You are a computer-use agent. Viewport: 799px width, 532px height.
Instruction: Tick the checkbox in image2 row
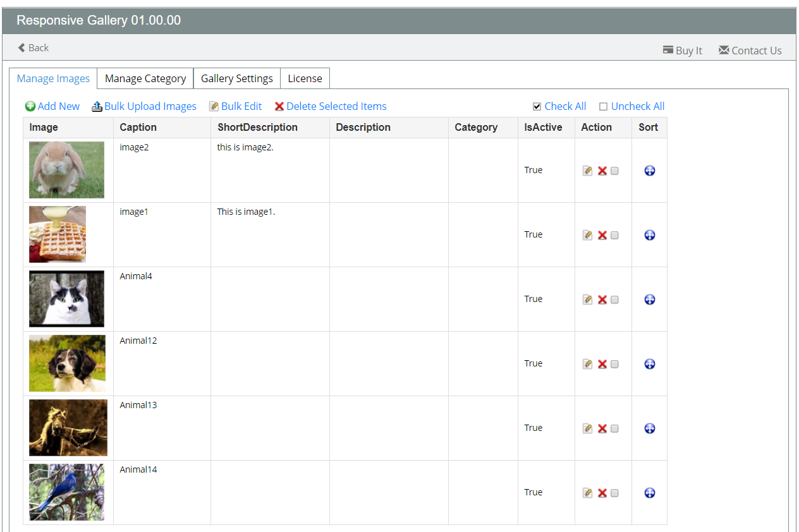[x=614, y=171]
